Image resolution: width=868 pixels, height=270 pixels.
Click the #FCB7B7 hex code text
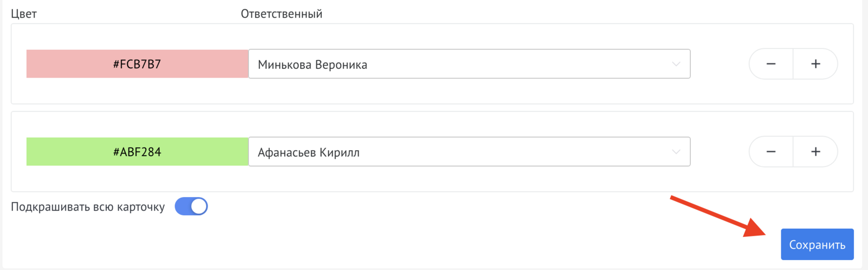(x=137, y=64)
